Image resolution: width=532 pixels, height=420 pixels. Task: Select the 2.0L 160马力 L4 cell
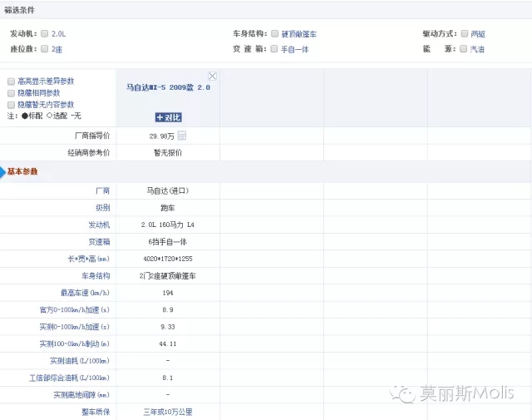(168, 225)
